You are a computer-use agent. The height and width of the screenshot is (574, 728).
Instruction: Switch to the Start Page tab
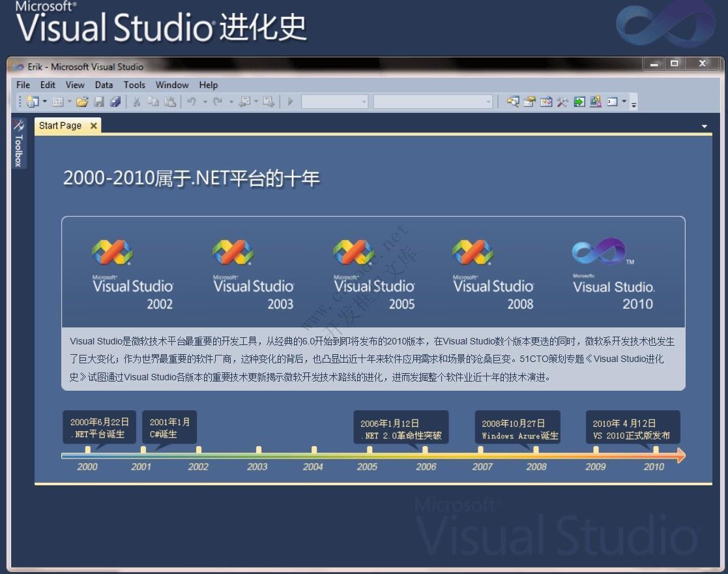pyautogui.click(x=60, y=125)
